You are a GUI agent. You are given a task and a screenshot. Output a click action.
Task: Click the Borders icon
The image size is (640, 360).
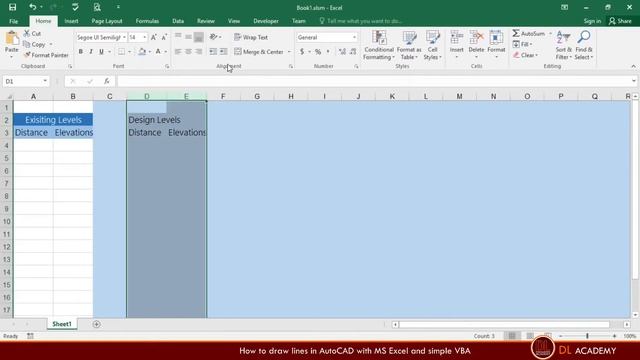(x=121, y=51)
